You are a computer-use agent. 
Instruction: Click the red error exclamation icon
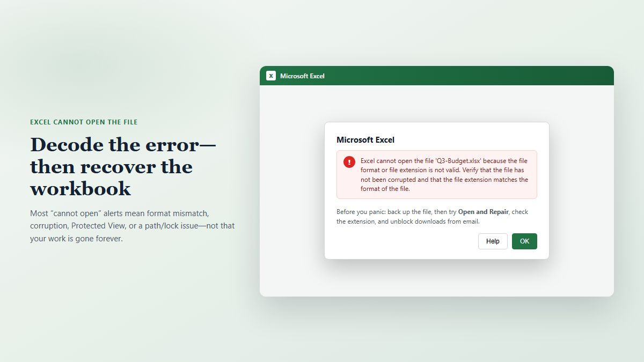tap(349, 162)
